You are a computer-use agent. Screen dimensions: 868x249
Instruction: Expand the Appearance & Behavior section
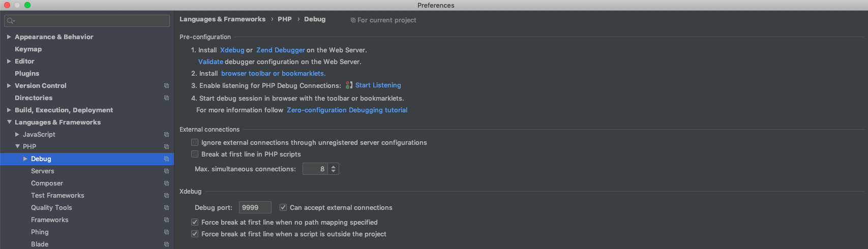coord(9,37)
